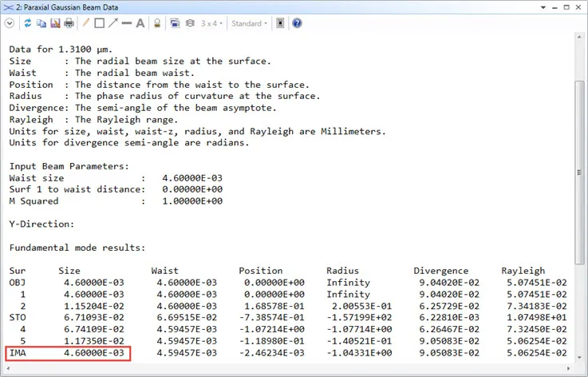
Task: Pick the line drawing tool
Action: 126,23
